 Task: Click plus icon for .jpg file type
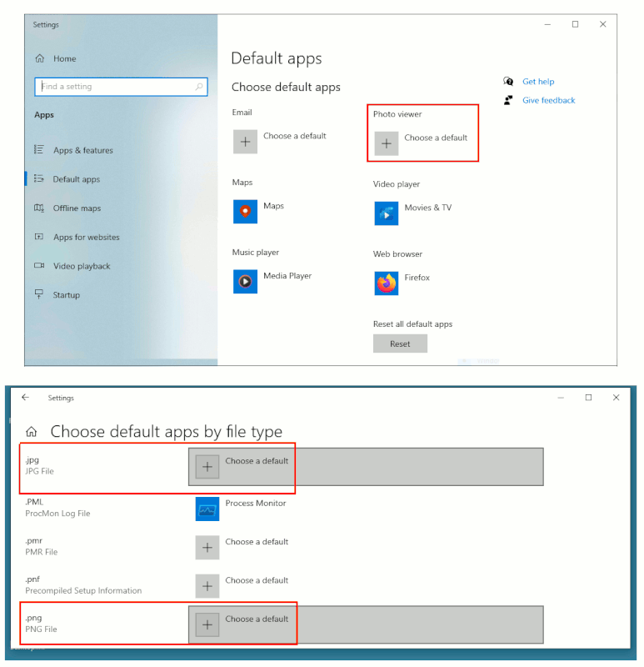(207, 467)
